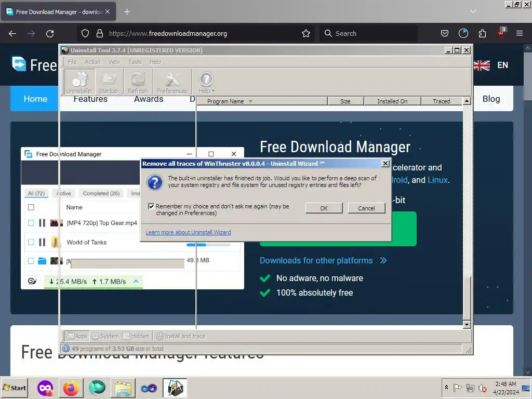Click the info icon in status bar
Viewport: 532px width, 399px height.
coord(66,349)
